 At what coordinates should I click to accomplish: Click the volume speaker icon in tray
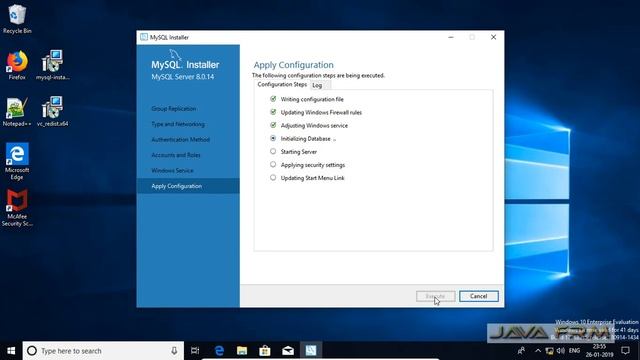[560, 351]
